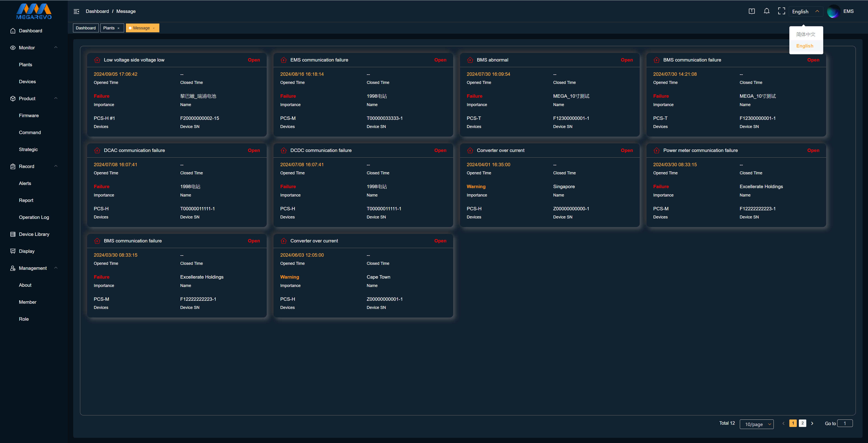The image size is (868, 443).
Task: Click Dashboard breadcrumb link
Action: click(97, 11)
